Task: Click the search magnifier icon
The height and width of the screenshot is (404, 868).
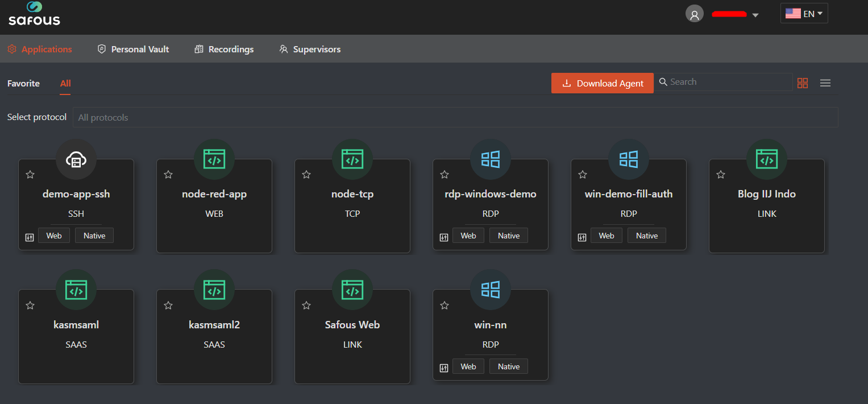Action: coord(663,82)
